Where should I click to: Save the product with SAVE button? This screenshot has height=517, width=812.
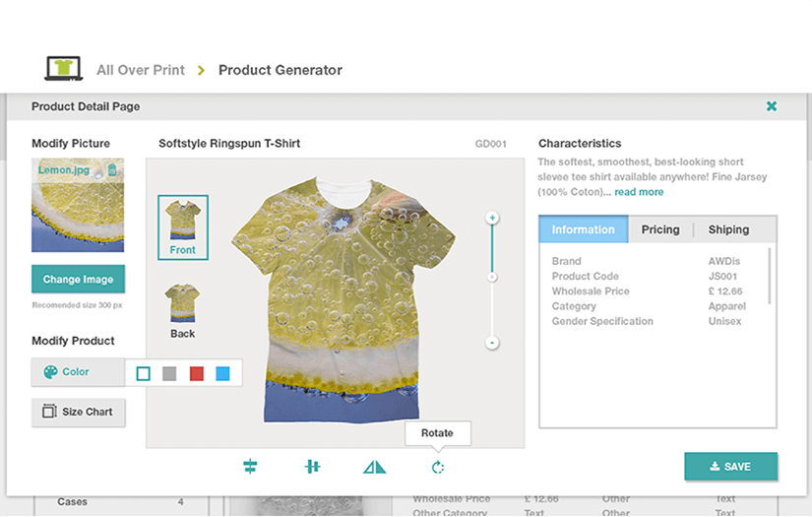730,467
